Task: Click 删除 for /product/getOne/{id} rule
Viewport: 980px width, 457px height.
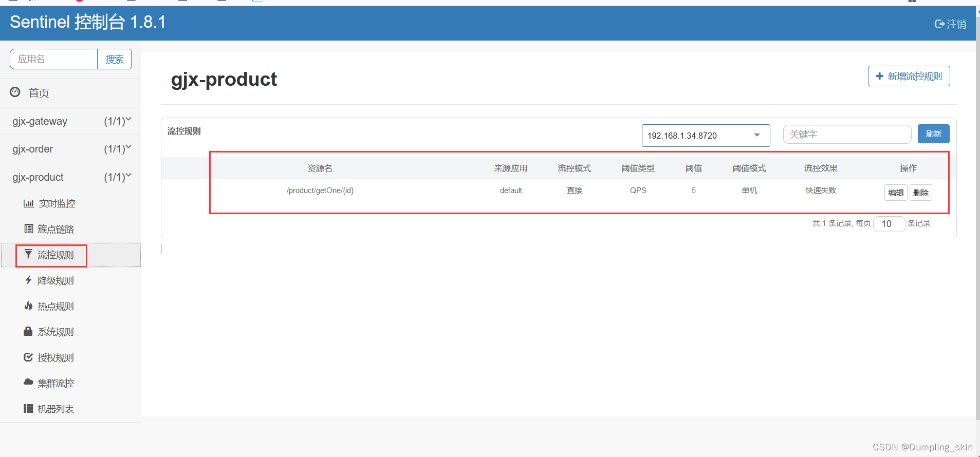Action: (920, 193)
